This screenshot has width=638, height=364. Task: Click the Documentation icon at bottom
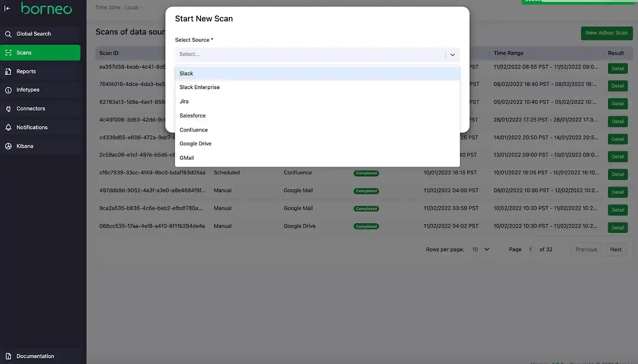coord(8,356)
